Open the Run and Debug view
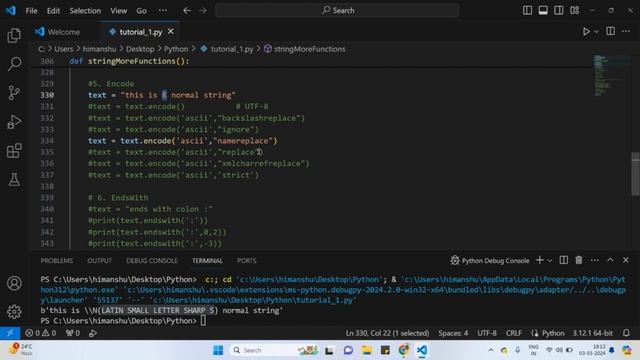 pyautogui.click(x=14, y=122)
